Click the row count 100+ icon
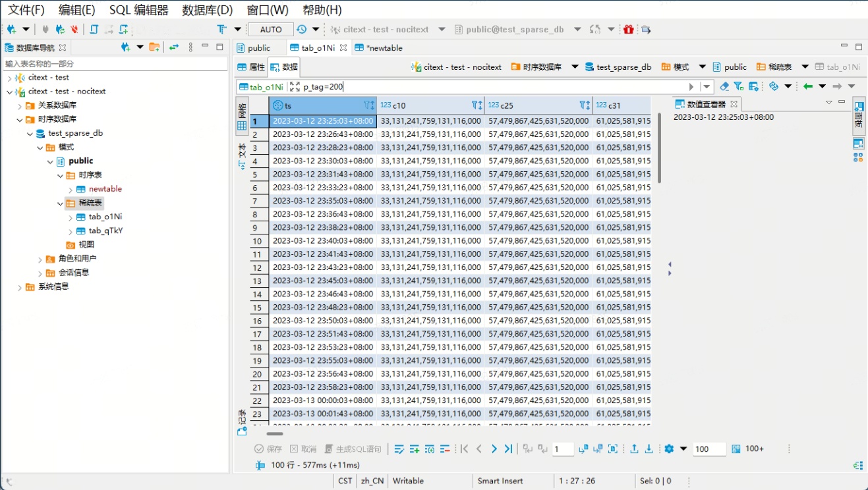Viewport: 868px width, 490px height. pyautogui.click(x=737, y=449)
